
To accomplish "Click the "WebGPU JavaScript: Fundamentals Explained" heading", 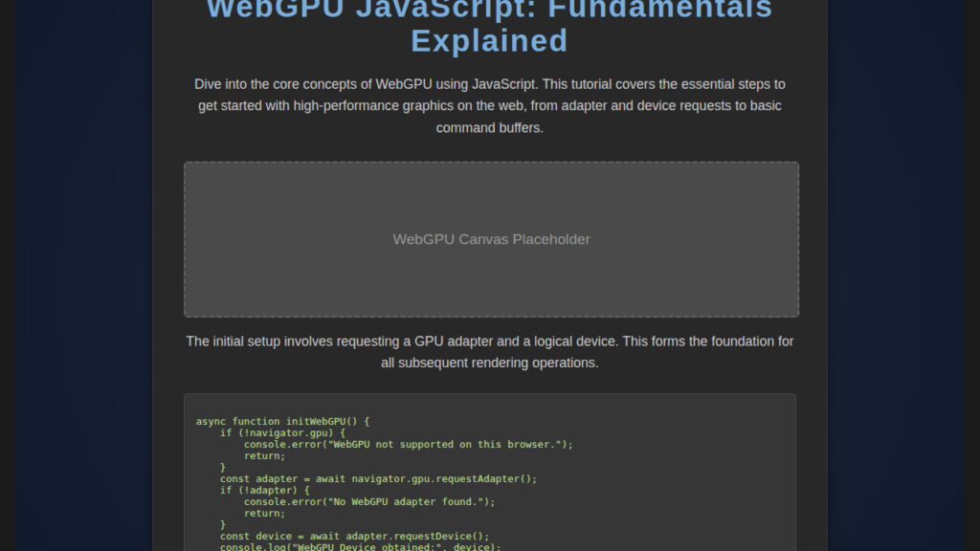I will pyautogui.click(x=490, y=26).
